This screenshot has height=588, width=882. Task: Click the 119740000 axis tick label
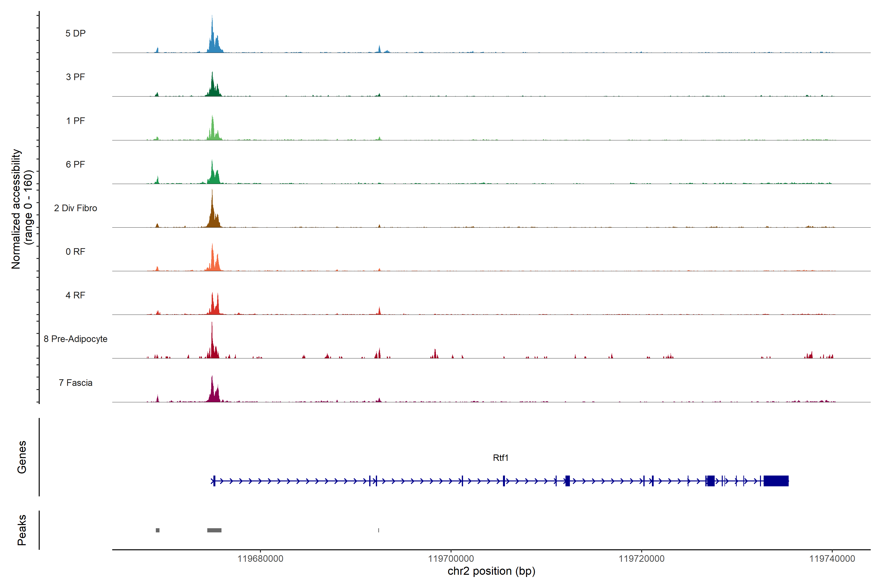[832, 558]
